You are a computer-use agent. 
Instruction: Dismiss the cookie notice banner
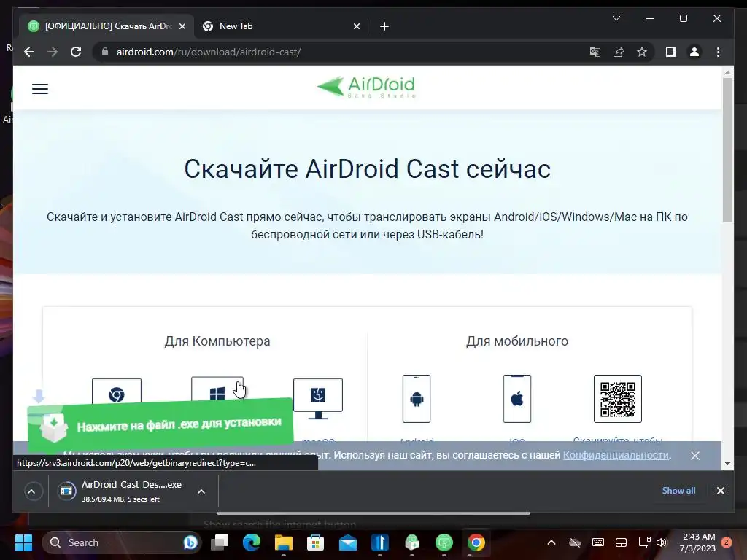[x=695, y=456]
